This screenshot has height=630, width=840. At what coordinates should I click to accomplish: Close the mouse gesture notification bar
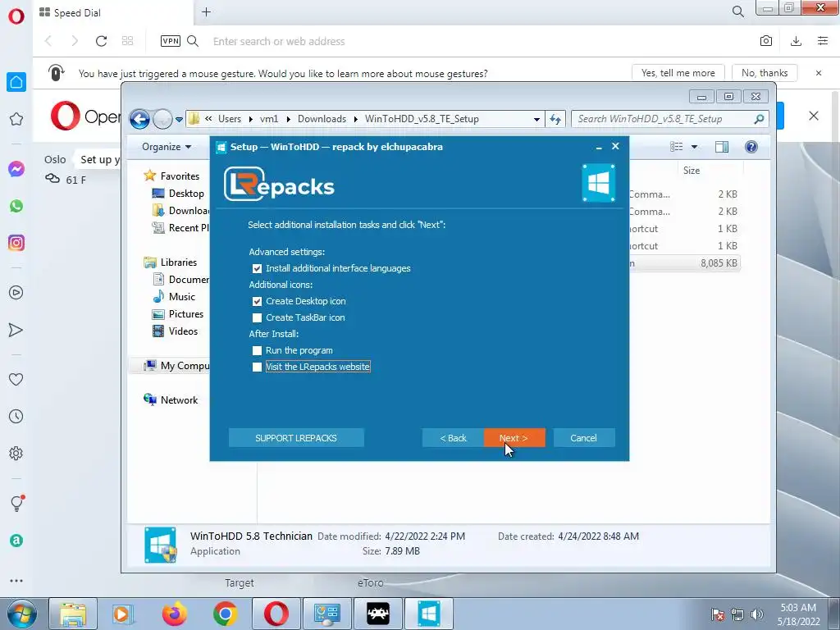[819, 73]
